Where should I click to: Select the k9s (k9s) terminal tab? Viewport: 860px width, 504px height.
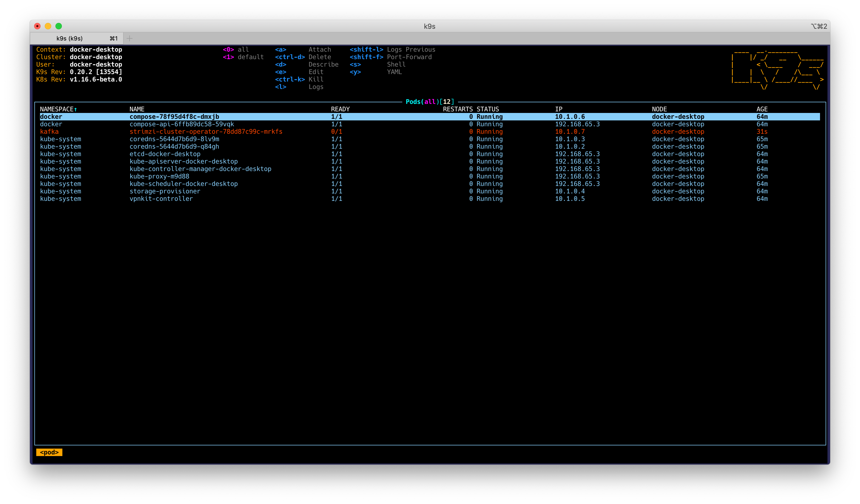[77, 38]
